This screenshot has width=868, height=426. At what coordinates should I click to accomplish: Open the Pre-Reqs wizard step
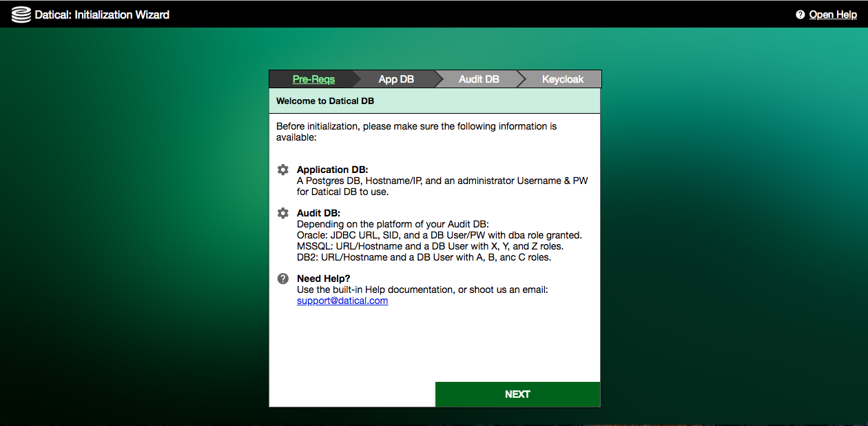click(x=313, y=79)
